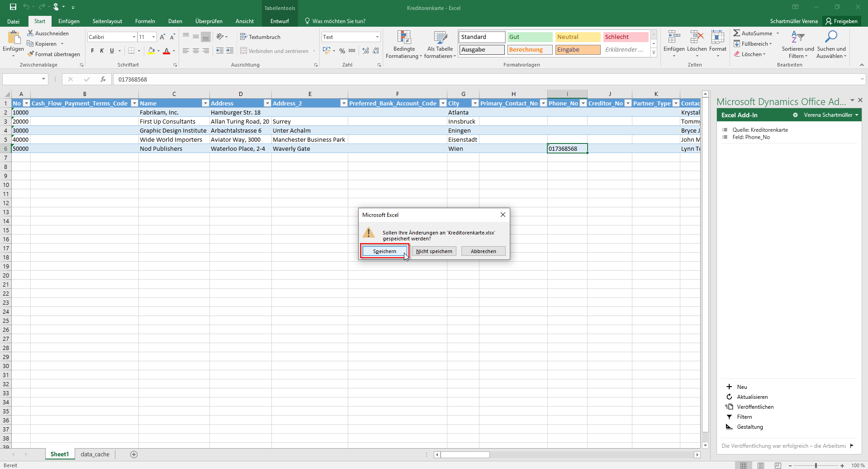Open the Datei tab

(x=14, y=21)
